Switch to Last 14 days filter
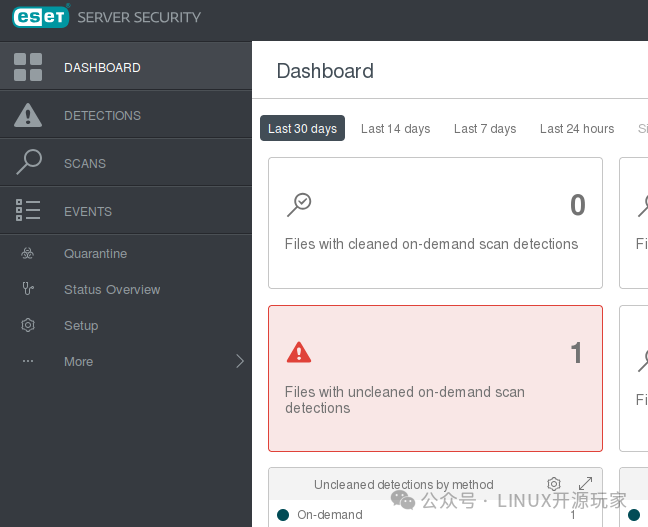The height and width of the screenshot is (527, 648). coord(395,128)
